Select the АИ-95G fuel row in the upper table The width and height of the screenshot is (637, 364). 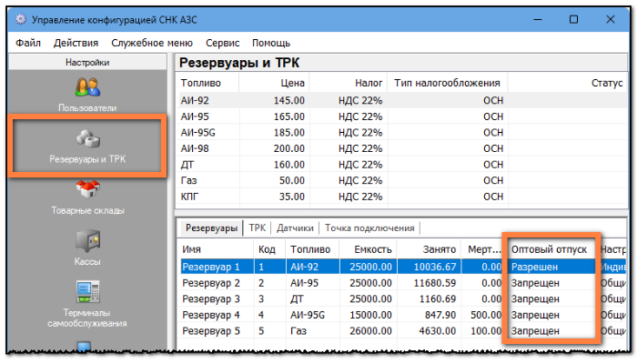click(401, 133)
